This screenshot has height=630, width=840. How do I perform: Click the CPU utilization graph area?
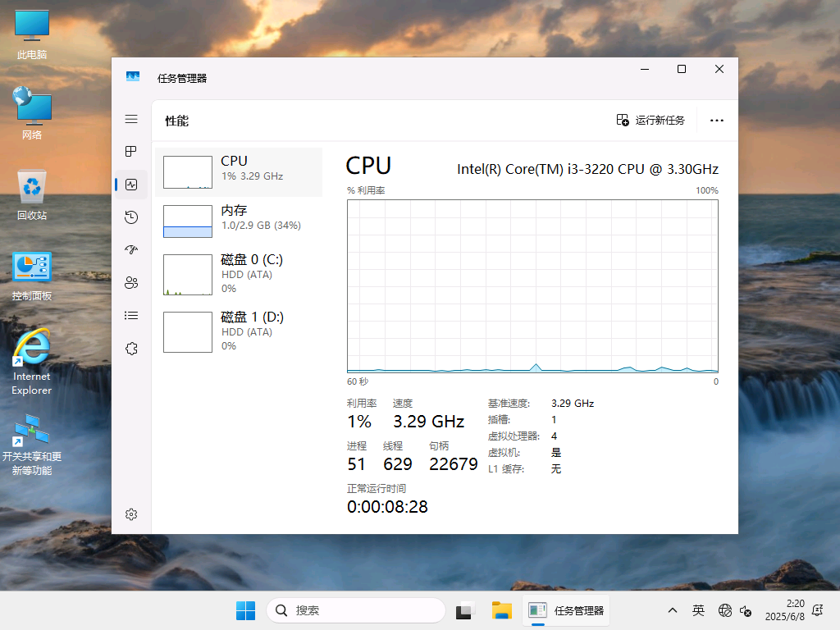click(532, 286)
